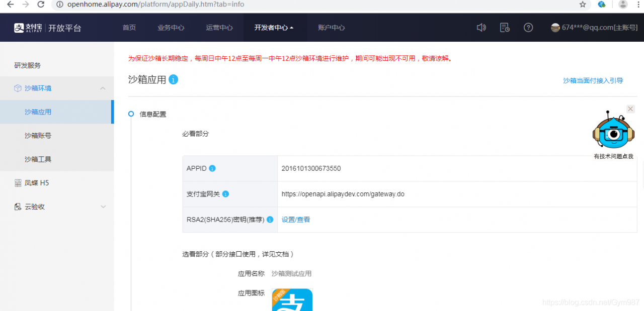Click the 凤蝶 H5 icon in sidebar
Viewport: 644px width, 311px height.
pos(18,183)
